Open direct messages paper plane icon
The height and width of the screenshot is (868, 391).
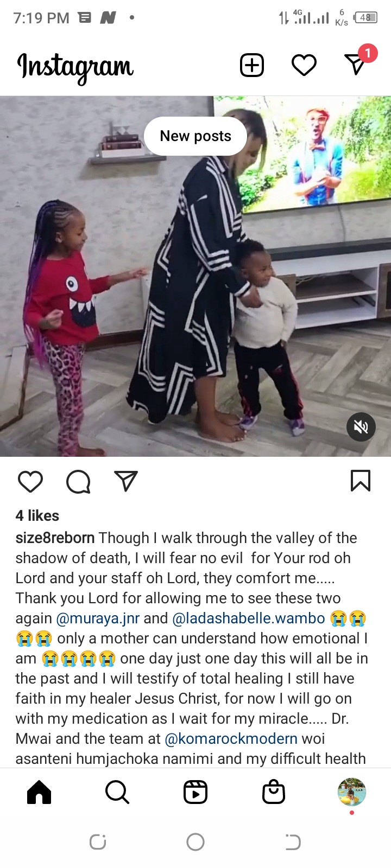(x=356, y=65)
